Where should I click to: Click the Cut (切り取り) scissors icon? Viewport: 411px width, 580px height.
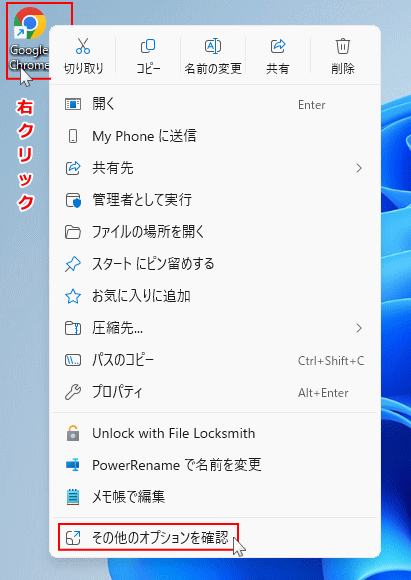click(83, 46)
